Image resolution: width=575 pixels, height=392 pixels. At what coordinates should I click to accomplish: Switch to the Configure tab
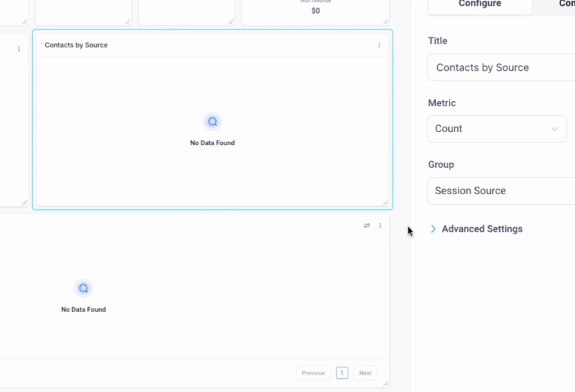point(480,4)
